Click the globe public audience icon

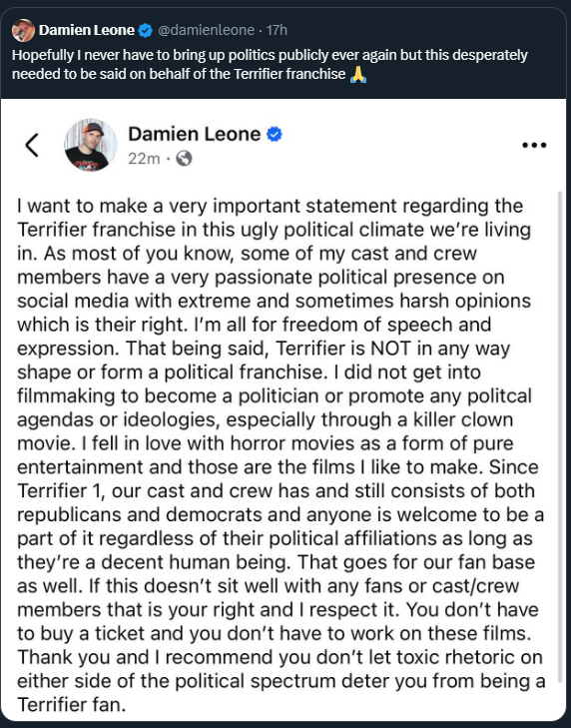[x=185, y=159]
